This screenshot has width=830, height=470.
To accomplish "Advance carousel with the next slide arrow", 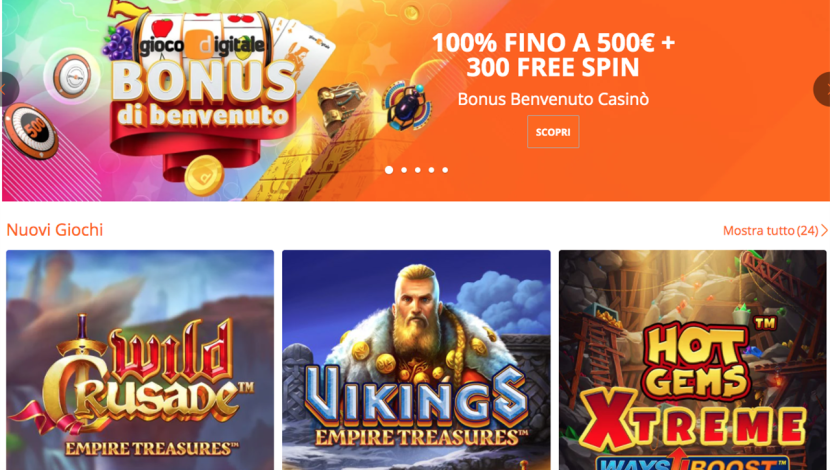I will (822, 89).
